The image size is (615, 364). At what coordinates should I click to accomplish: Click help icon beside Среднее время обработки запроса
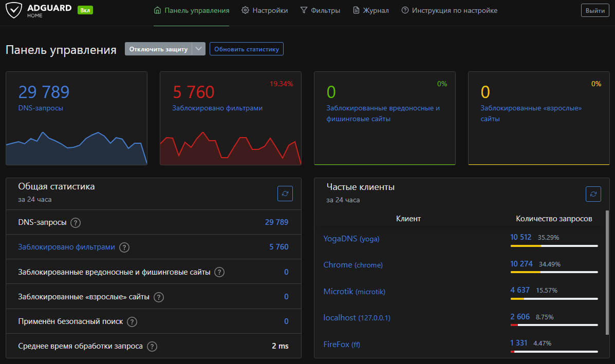152,347
